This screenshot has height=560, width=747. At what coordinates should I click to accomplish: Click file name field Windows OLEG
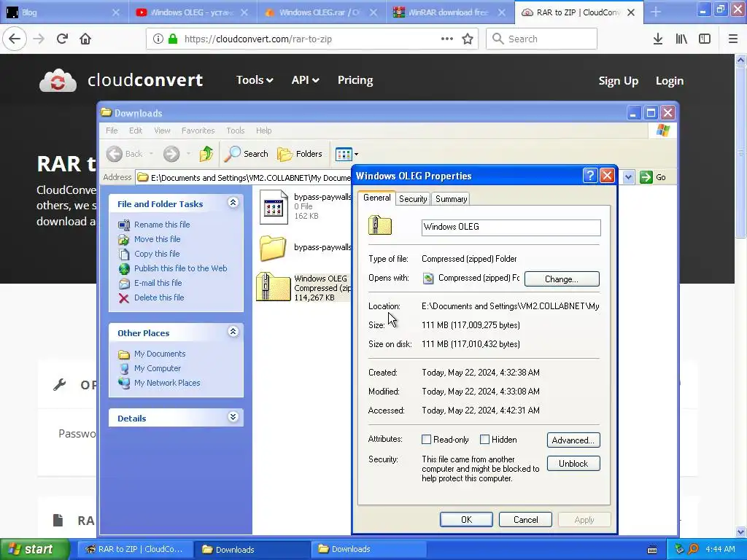coord(511,227)
